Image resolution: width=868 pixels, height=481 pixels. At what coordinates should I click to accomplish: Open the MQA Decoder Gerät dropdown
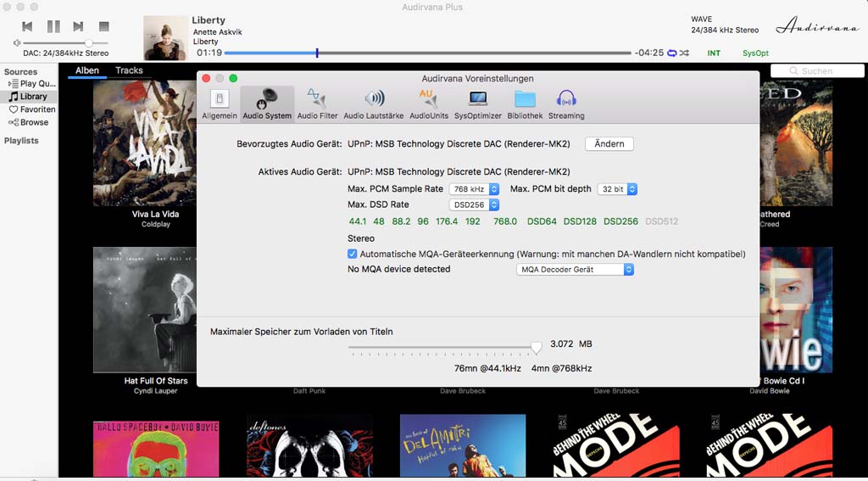pyautogui.click(x=575, y=269)
